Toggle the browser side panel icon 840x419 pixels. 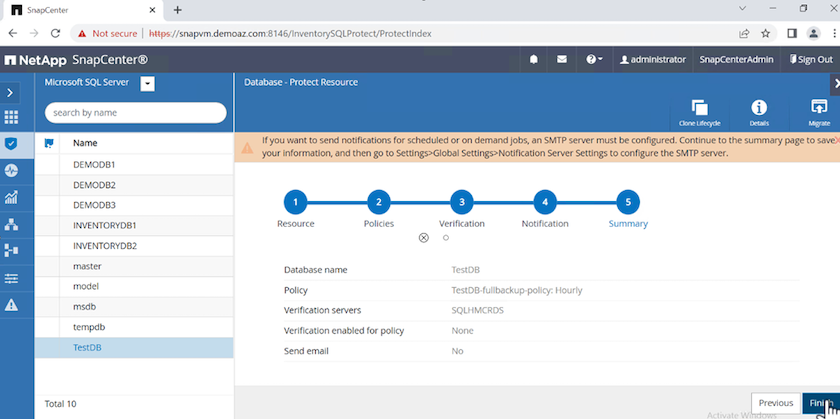[792, 33]
